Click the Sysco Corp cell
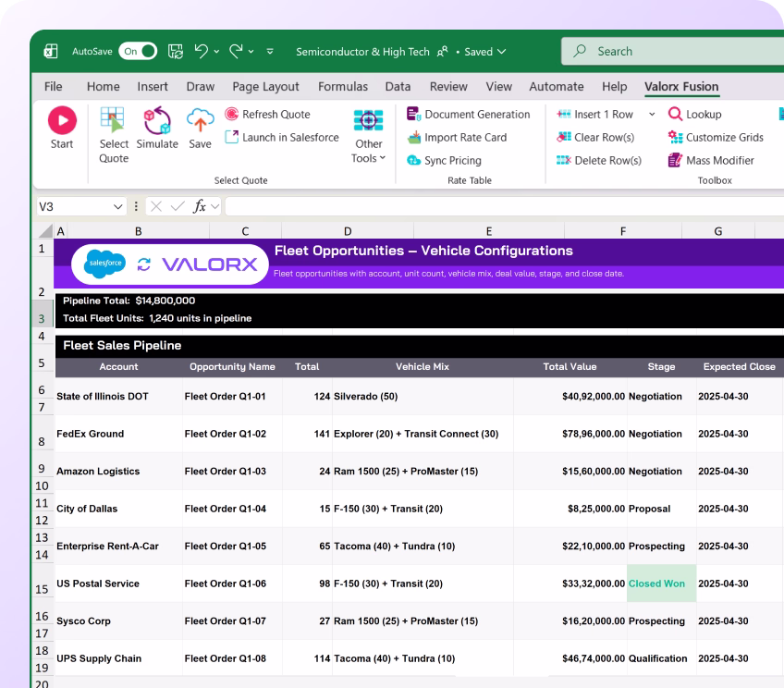This screenshot has height=688, width=784. (x=118, y=621)
